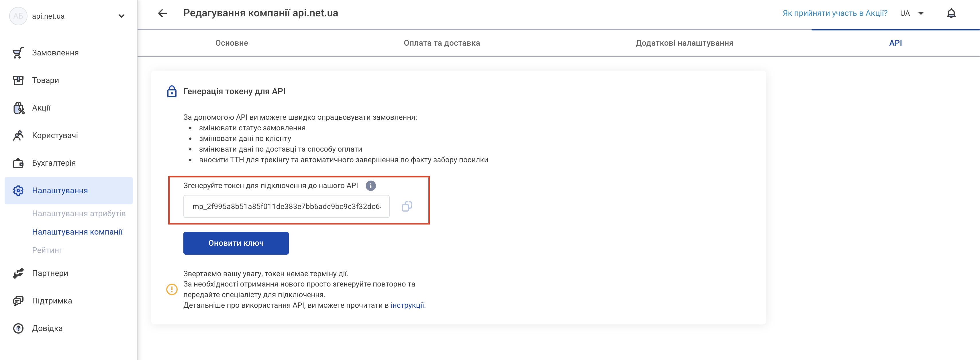This screenshot has height=360, width=980.
Task: Click the Користувачі people icon
Action: pyautogui.click(x=18, y=136)
